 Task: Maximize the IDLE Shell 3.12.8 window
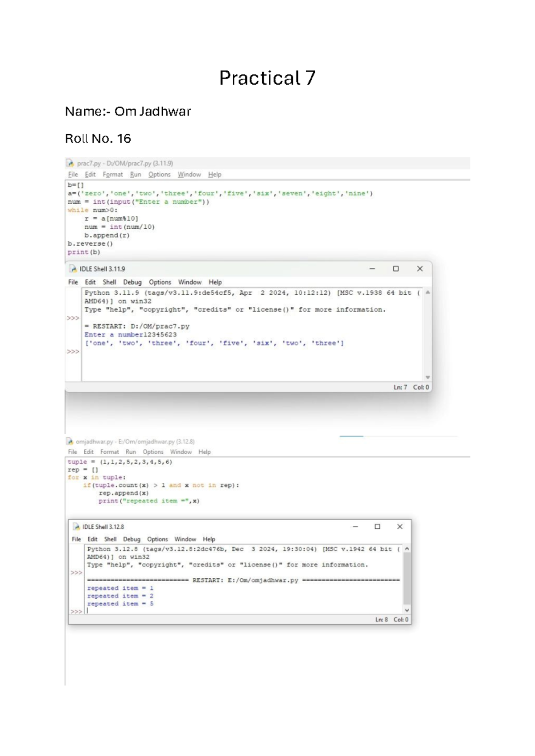point(377,526)
